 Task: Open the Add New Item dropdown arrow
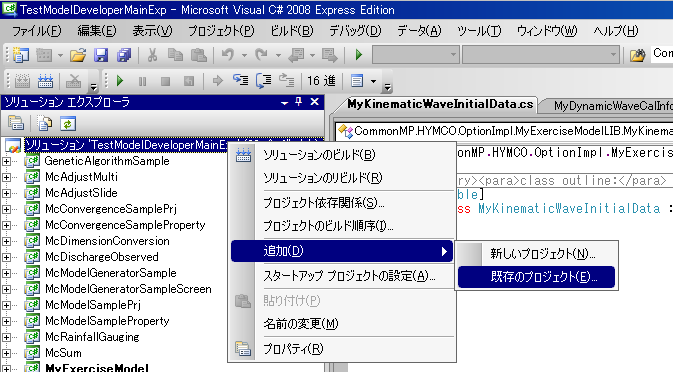point(61,55)
